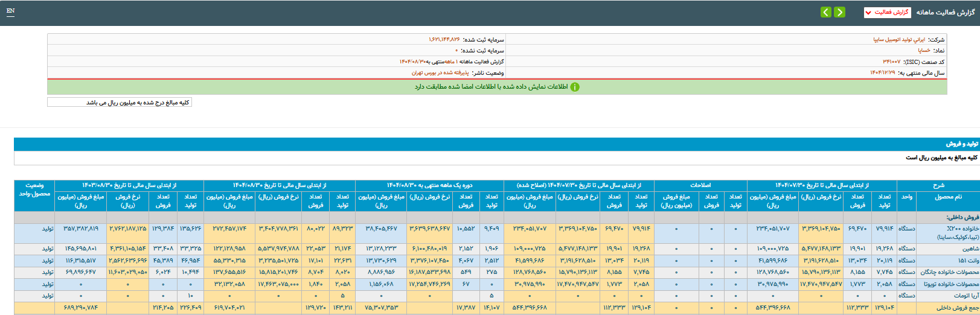This screenshot has width=980, height=315.
Task: Click the ISIC industry code value 341007
Action: [891, 62]
